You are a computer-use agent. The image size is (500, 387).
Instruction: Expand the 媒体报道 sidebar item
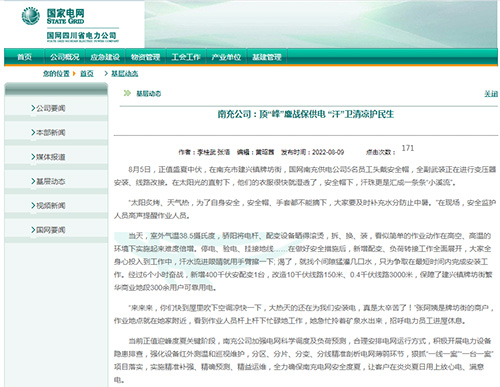click(x=48, y=157)
